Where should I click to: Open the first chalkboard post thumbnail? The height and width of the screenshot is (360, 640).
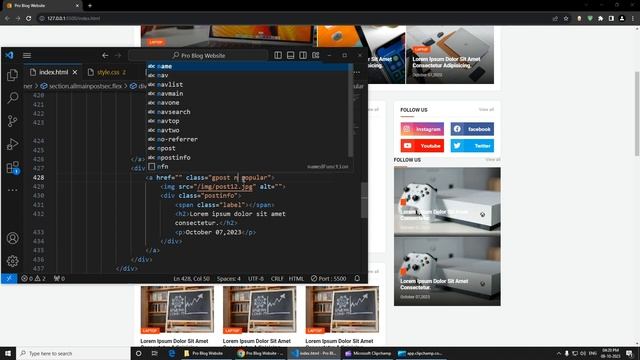click(x=177, y=309)
